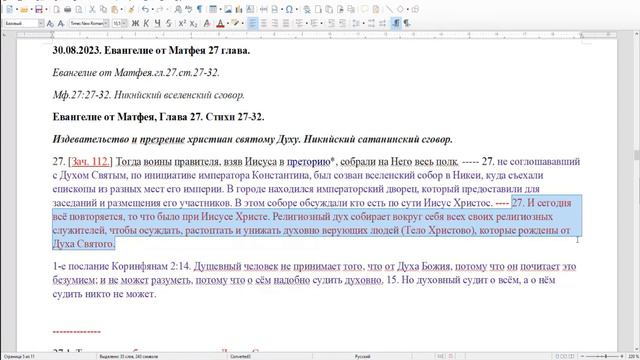This screenshot has height=360, width=640.
Task: Click the Print icon
Action: click(67, 9)
